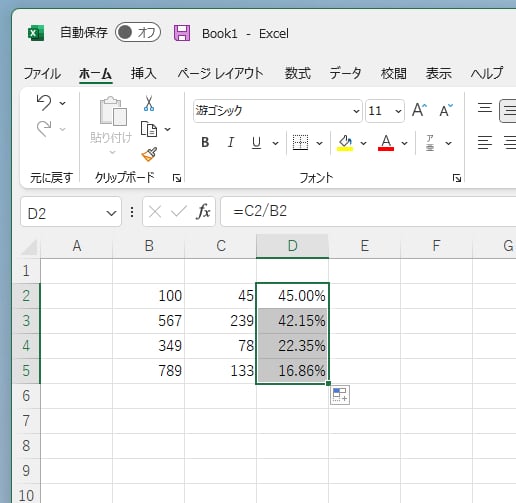
Task: Select column A header
Action: (x=77, y=246)
